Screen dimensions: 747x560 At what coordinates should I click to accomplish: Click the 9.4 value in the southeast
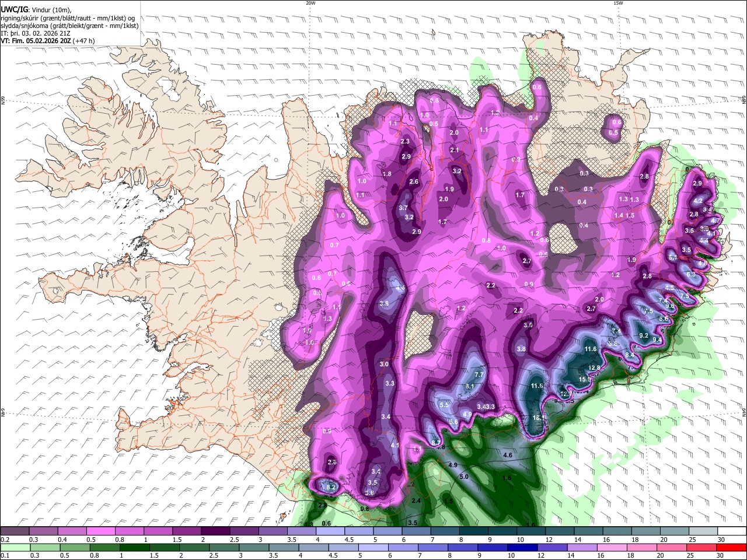[657, 340]
